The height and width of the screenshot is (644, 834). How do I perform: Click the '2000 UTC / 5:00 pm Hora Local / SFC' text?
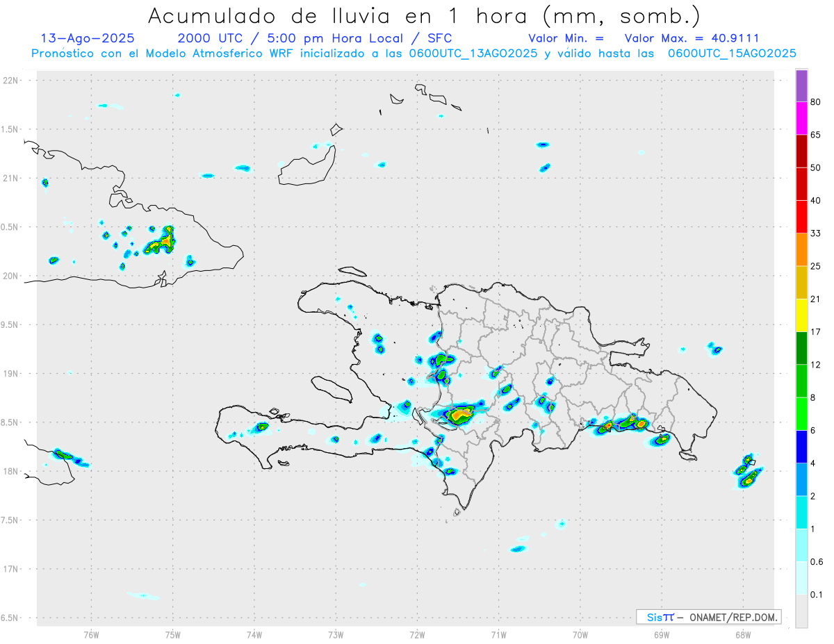(x=315, y=38)
